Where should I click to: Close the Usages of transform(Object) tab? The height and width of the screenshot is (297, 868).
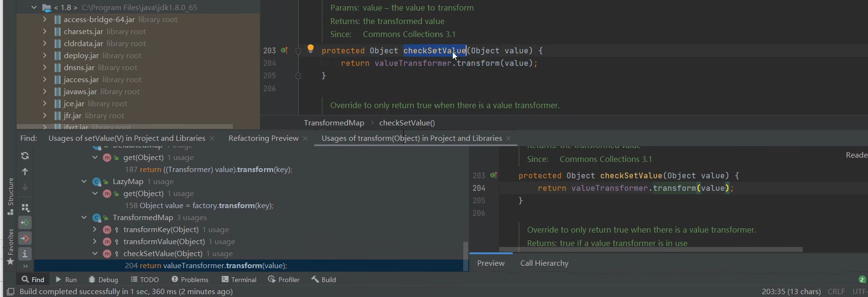[x=508, y=138]
